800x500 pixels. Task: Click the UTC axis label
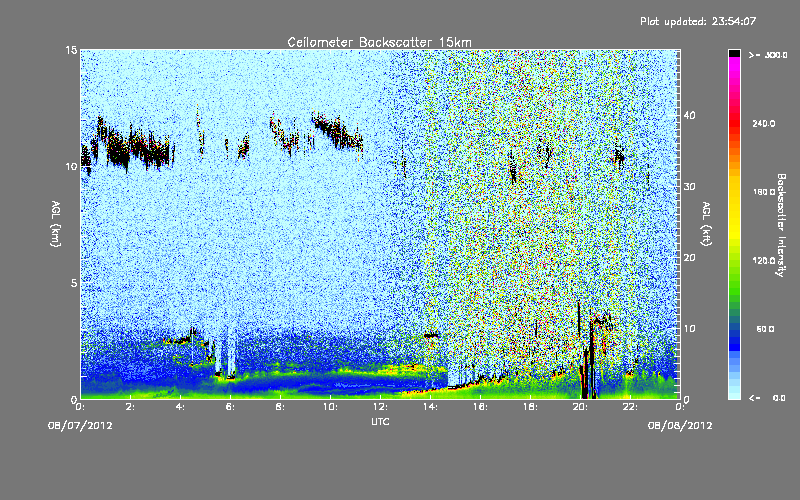pyautogui.click(x=380, y=421)
